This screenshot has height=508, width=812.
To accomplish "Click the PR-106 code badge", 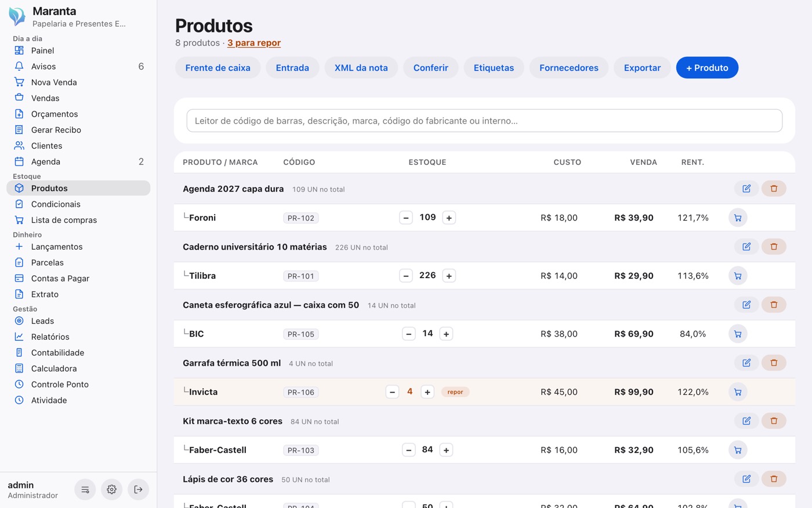I will [301, 392].
